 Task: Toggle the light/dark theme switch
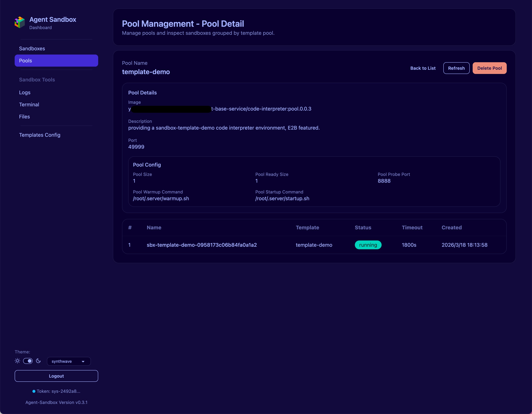click(x=28, y=361)
